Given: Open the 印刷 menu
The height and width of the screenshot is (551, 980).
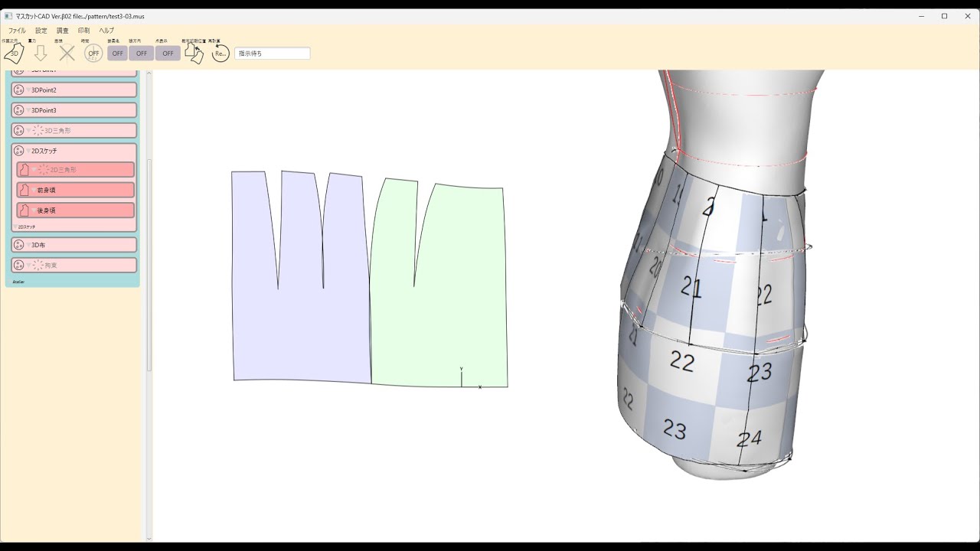Looking at the screenshot, I should [84, 31].
